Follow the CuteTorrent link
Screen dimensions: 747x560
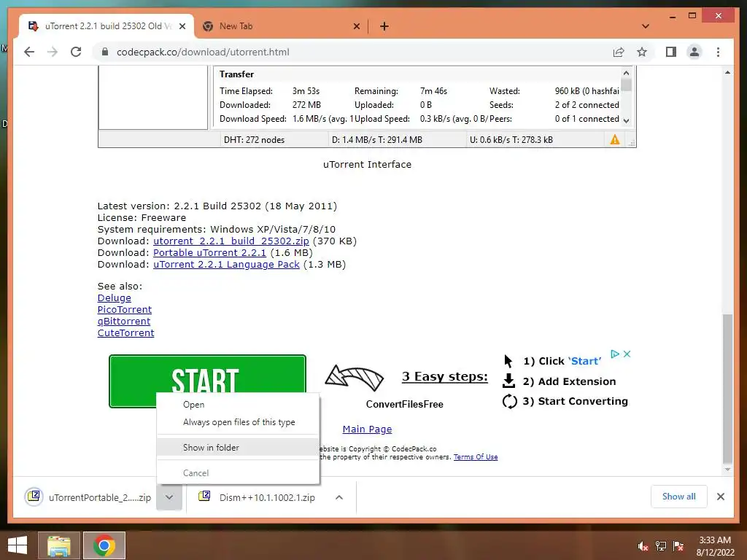tap(125, 332)
